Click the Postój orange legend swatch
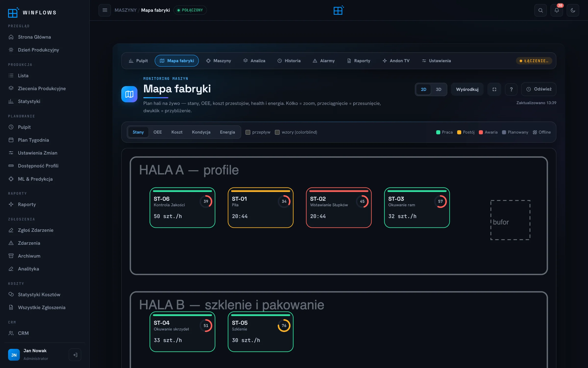Screen dimensions: 588x368 (459, 132)
